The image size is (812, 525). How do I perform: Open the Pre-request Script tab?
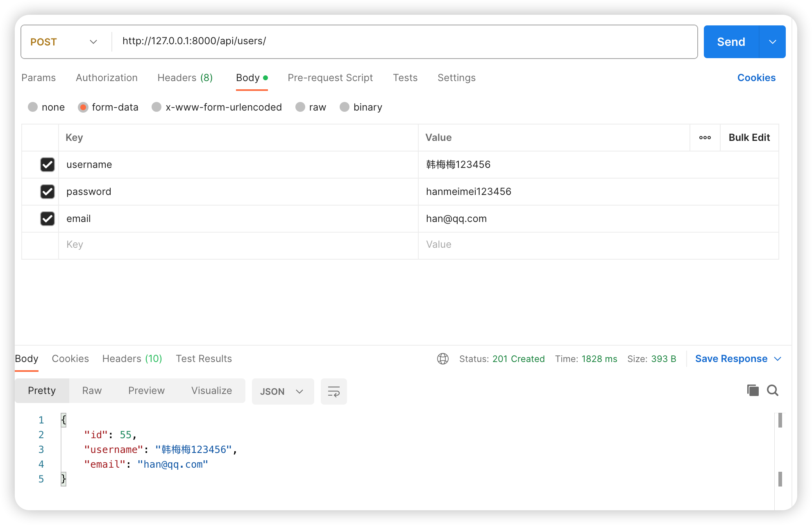(x=330, y=78)
